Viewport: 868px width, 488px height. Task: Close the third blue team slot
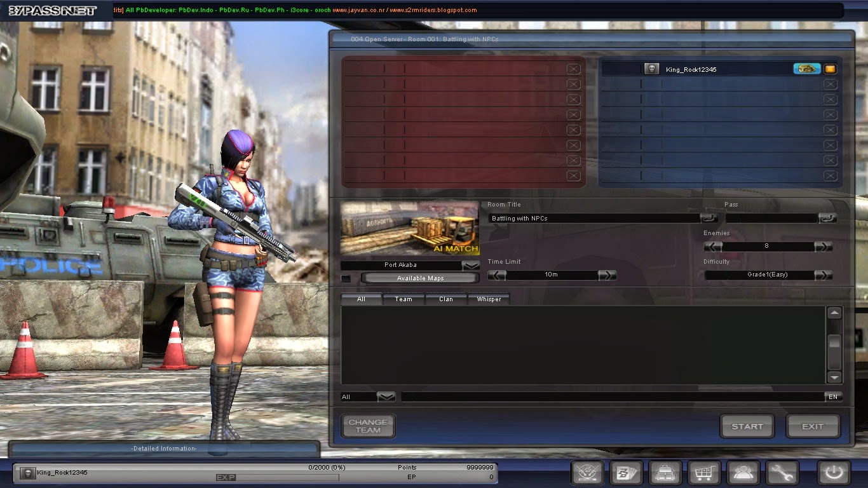coord(831,99)
